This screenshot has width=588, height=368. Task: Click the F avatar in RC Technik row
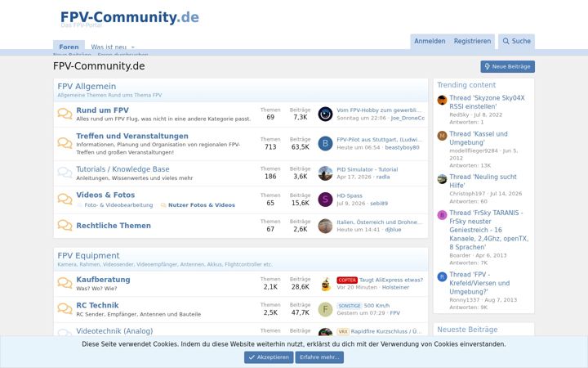[x=325, y=309]
